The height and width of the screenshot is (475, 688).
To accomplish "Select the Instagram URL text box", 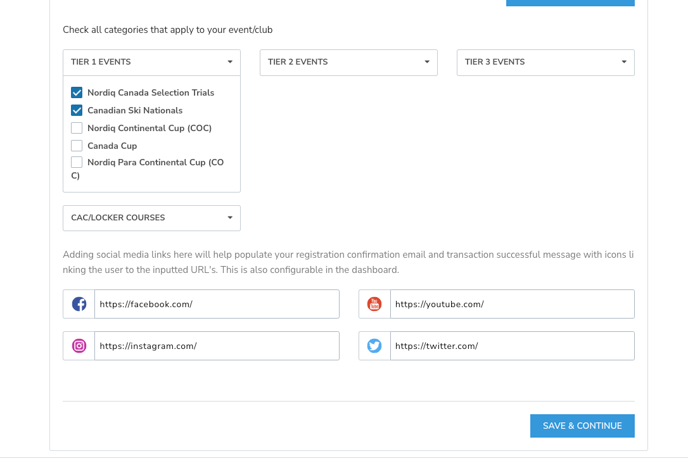I will click(216, 346).
